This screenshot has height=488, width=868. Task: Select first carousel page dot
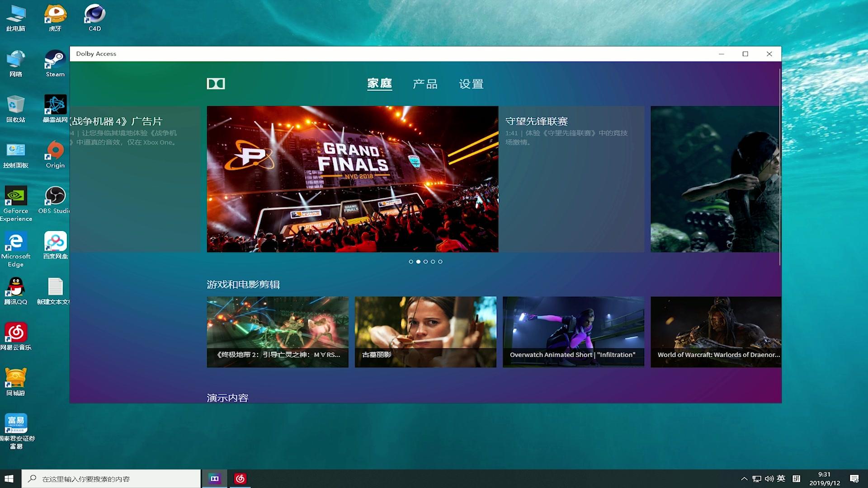tap(411, 262)
